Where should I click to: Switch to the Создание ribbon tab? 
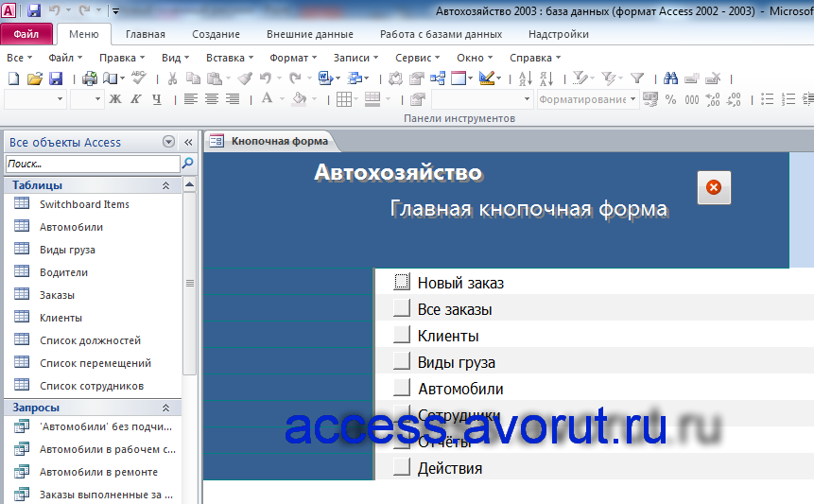(x=216, y=34)
